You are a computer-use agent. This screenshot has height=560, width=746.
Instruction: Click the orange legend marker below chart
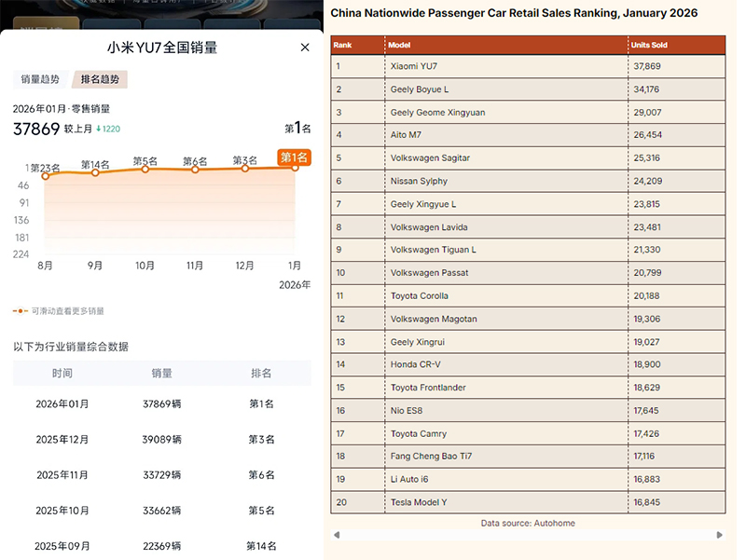point(21,311)
